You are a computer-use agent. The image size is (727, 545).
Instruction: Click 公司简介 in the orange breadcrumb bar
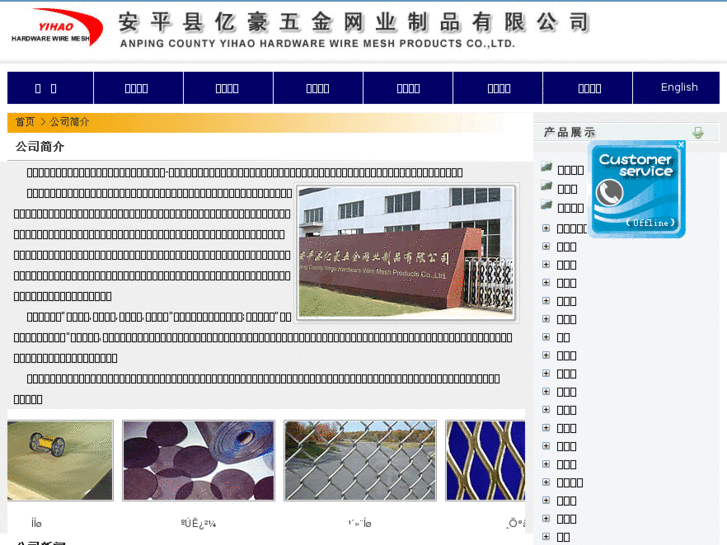pos(69,122)
